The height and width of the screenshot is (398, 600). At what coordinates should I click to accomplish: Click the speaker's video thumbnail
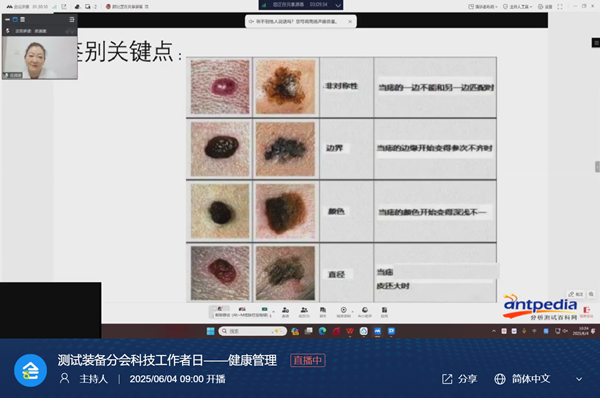[40, 57]
